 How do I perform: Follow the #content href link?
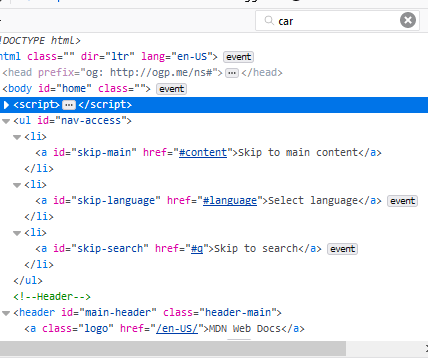203,153
